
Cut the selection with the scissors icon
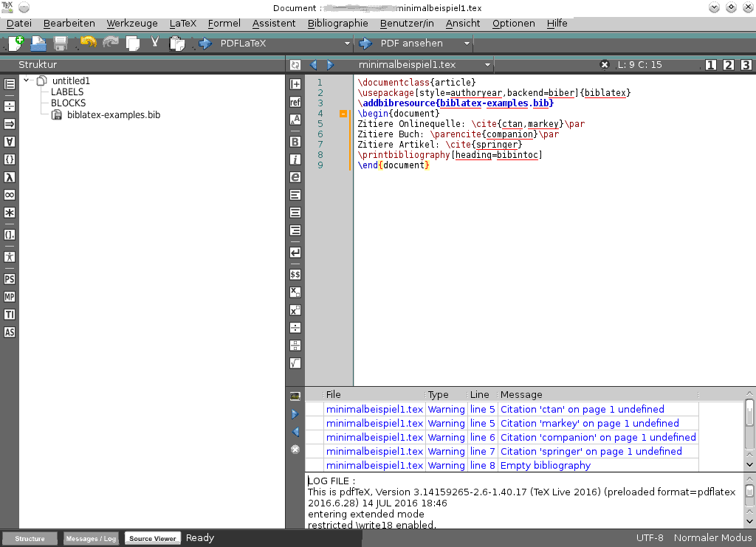[x=155, y=42]
